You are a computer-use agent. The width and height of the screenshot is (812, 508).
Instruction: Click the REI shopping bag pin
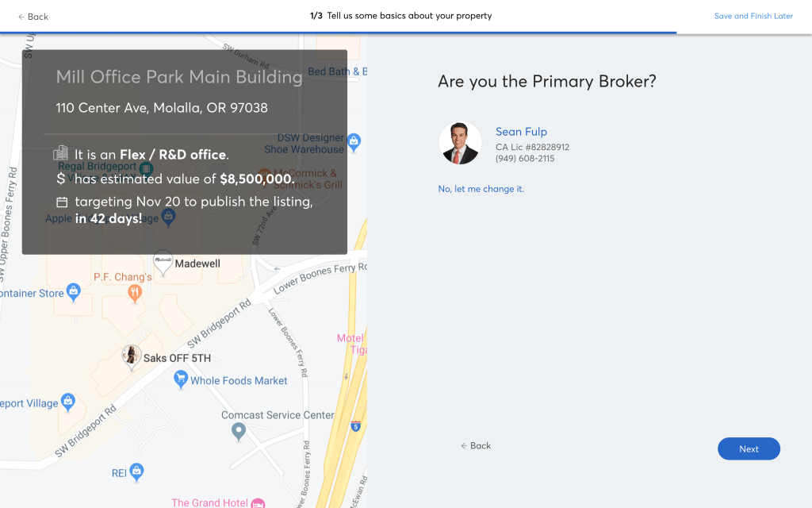pyautogui.click(x=137, y=472)
